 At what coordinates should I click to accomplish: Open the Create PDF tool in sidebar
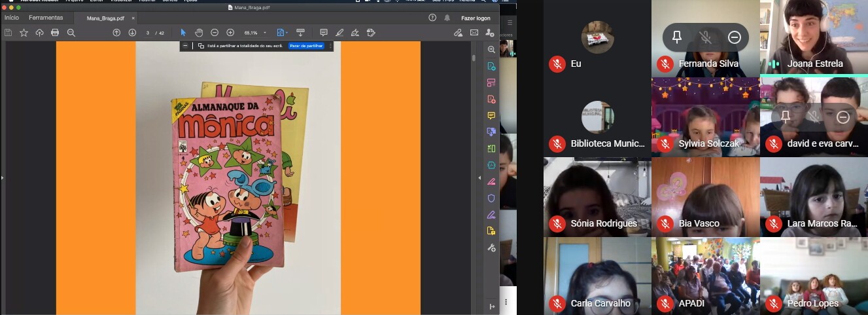pos(491,99)
